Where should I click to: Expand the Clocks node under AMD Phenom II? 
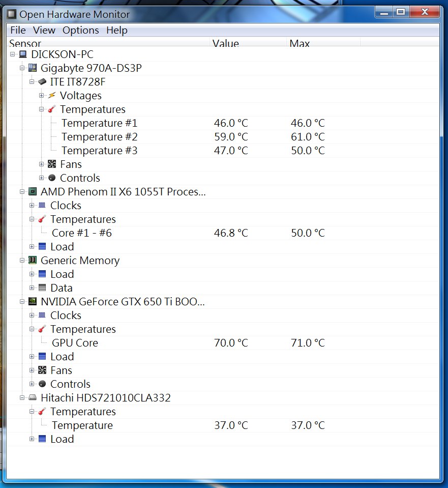(32, 205)
